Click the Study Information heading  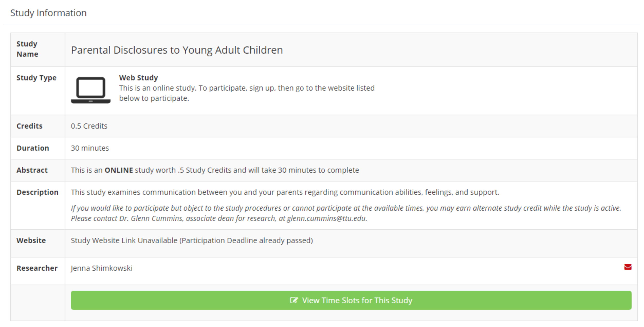48,13
